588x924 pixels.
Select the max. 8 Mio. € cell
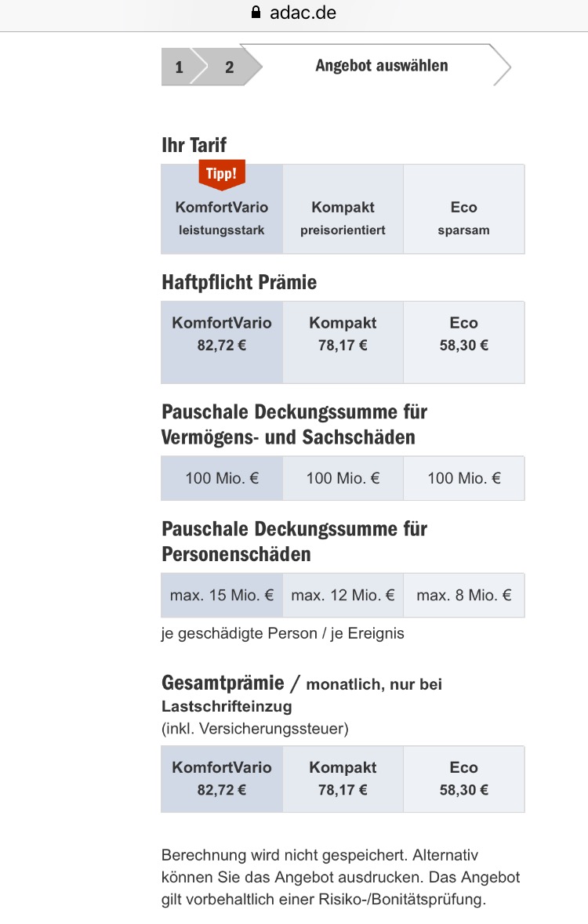pyautogui.click(x=463, y=595)
